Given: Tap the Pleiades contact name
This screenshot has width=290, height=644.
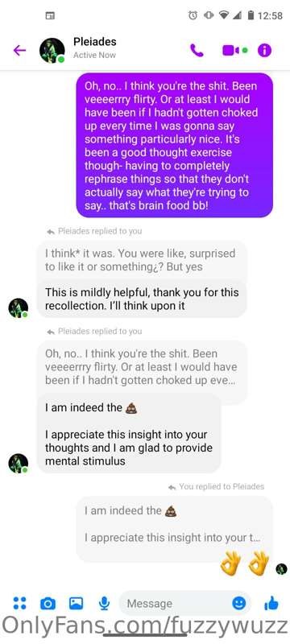Looking at the screenshot, I should pyautogui.click(x=95, y=42).
